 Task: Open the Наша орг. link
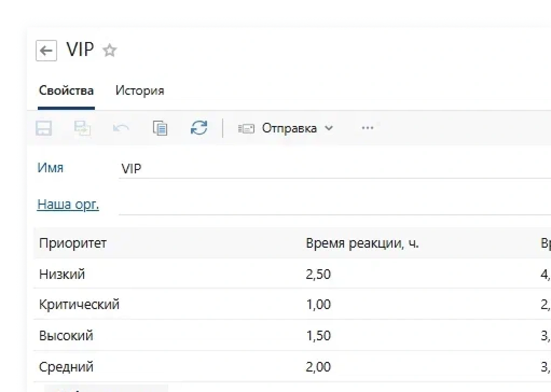[68, 204]
